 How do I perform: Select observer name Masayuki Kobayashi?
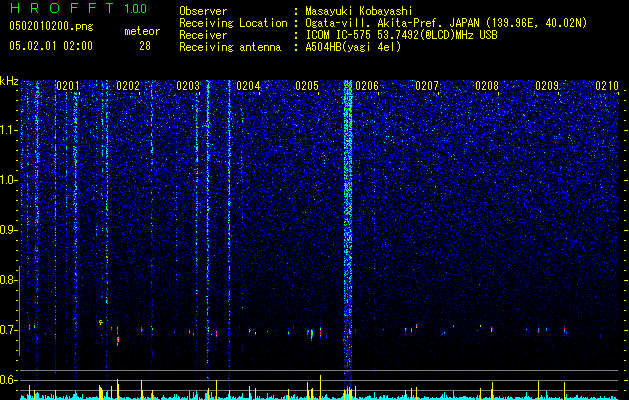[359, 11]
